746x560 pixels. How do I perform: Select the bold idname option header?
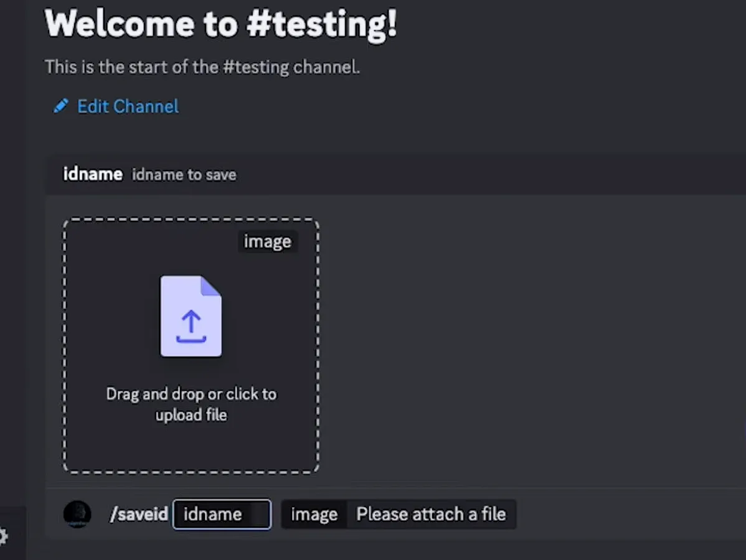pos(93,174)
